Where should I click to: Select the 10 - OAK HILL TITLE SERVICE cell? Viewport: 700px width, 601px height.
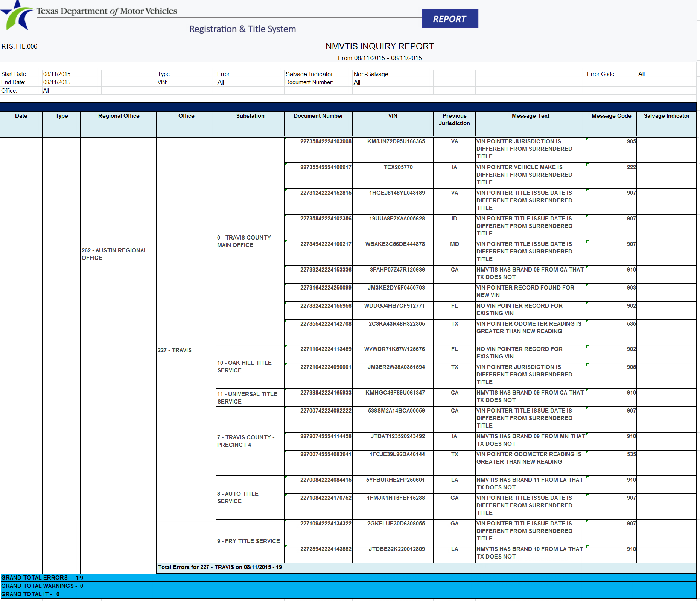point(244,367)
